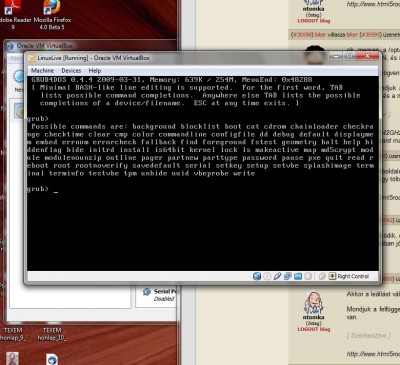Click ntomka username in upper forum post

313,9
